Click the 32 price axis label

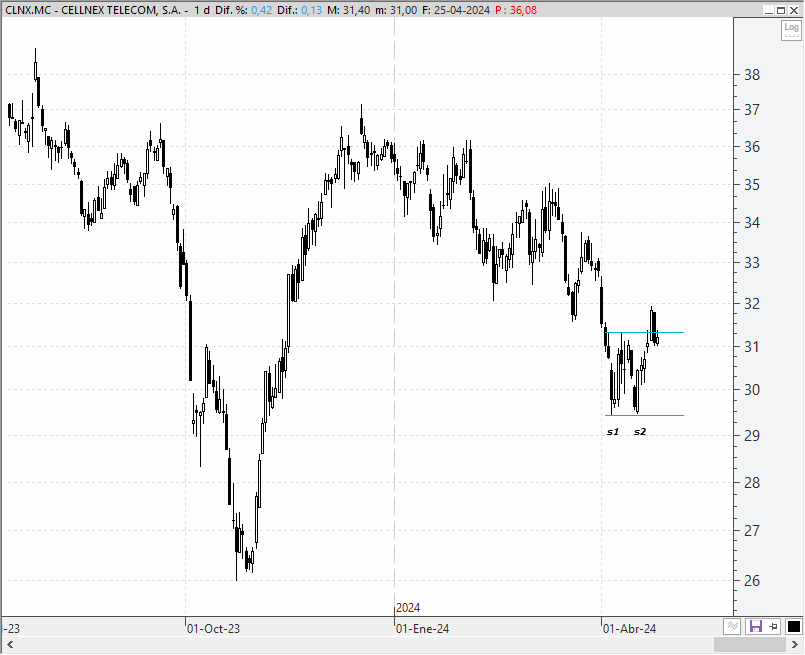point(752,304)
